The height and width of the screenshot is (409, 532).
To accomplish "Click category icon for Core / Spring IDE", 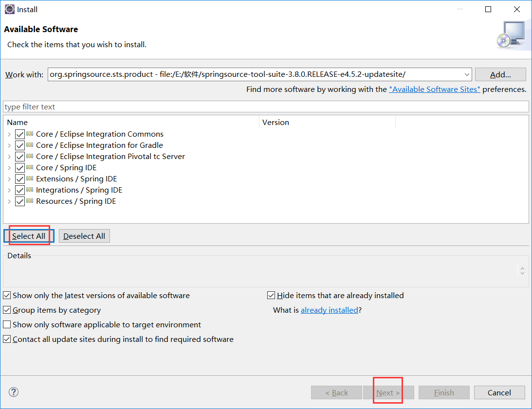I will (x=30, y=167).
